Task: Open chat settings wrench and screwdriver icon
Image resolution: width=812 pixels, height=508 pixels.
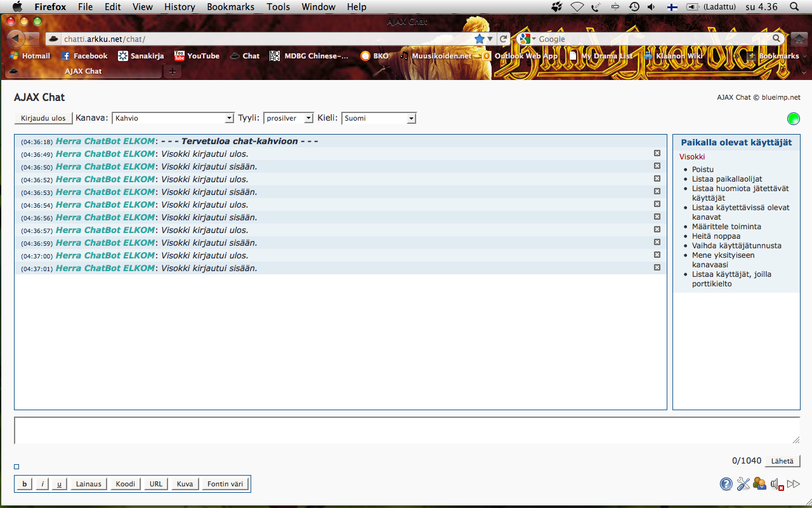Action: coord(743,485)
